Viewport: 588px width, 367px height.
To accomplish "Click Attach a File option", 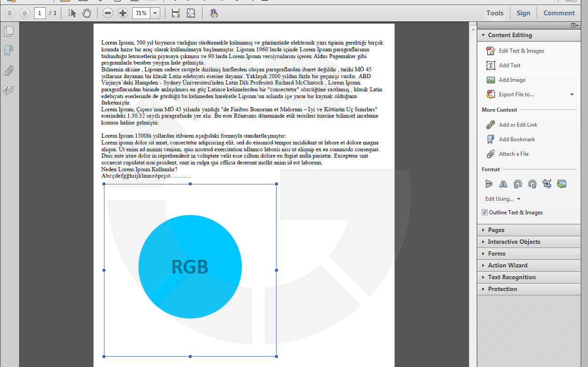I will [x=507, y=154].
